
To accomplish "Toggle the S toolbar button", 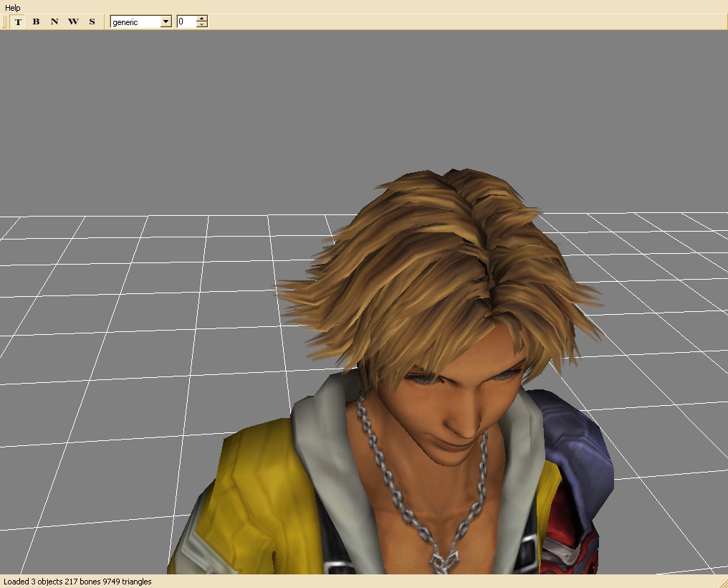I will click(92, 22).
